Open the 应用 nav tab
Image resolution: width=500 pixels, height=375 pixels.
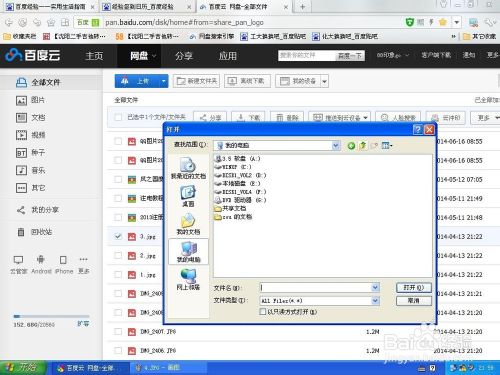[227, 56]
